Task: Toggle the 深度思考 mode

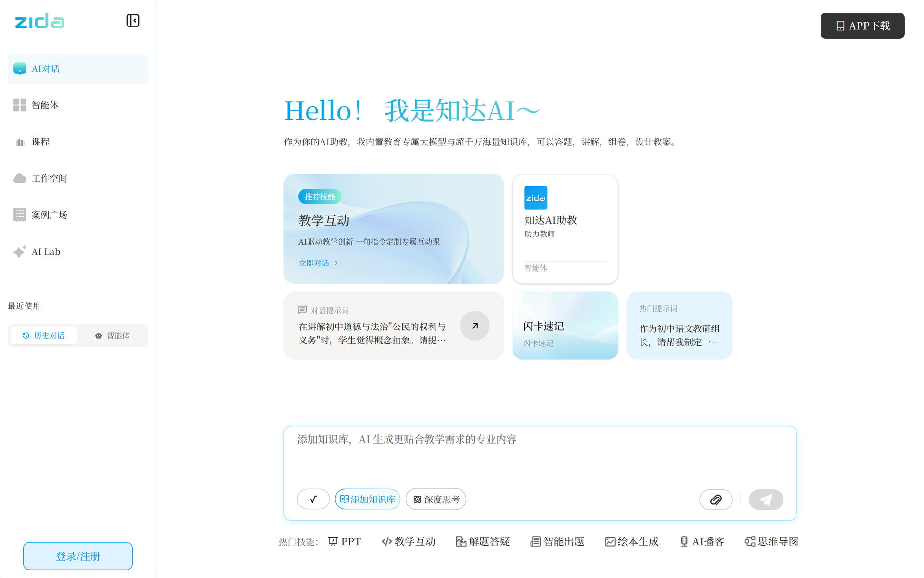Action: [x=436, y=499]
